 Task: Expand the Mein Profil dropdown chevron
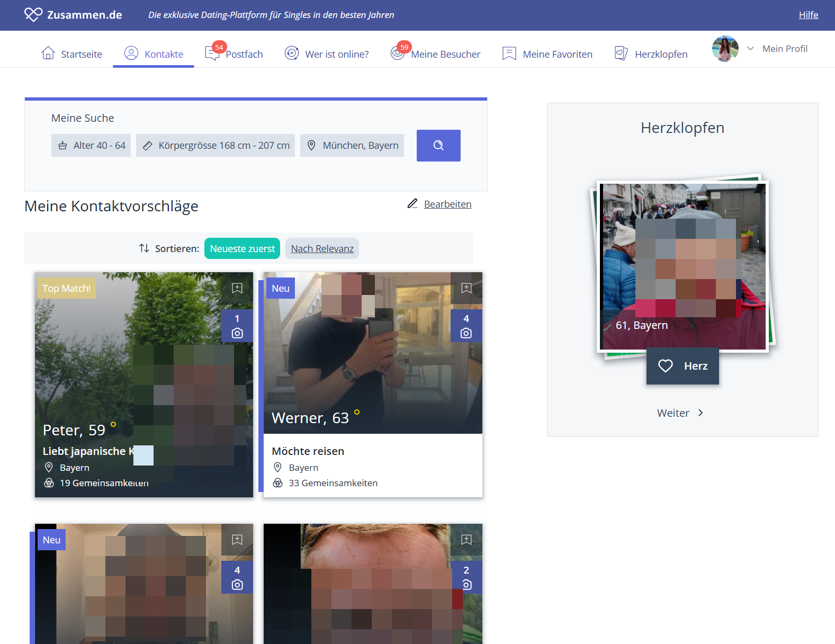pos(750,49)
